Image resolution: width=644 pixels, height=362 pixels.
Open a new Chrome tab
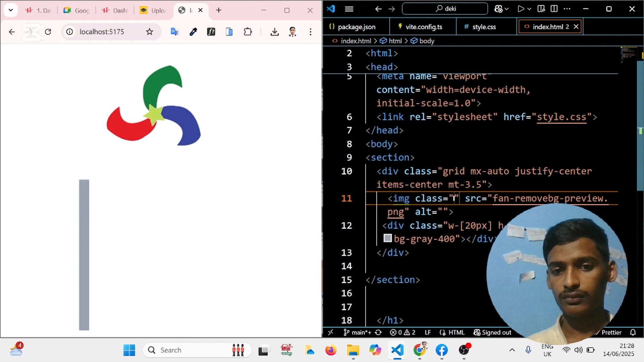[x=219, y=10]
